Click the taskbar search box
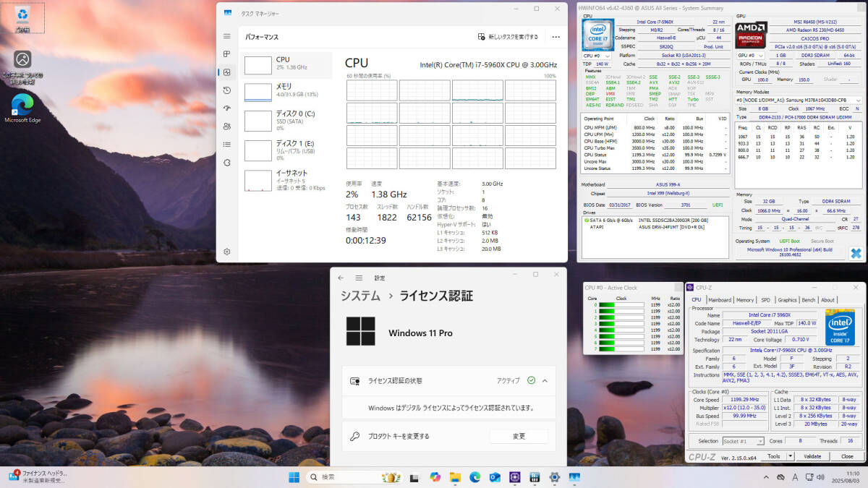This screenshot has width=868, height=488. [354, 477]
